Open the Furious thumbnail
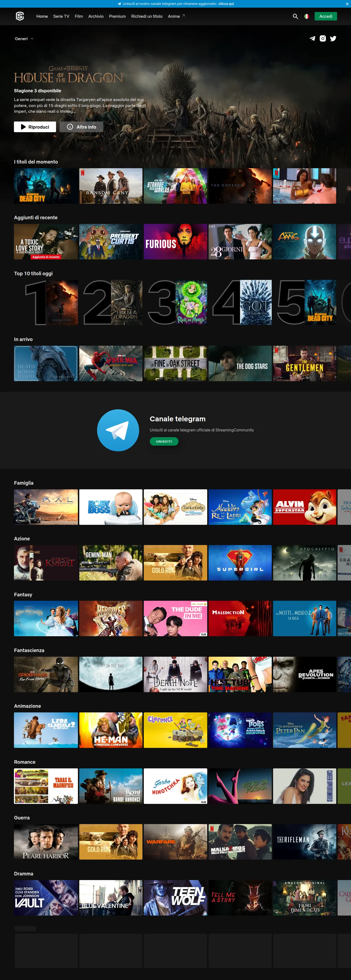Image resolution: width=351 pixels, height=980 pixels. 175,242
